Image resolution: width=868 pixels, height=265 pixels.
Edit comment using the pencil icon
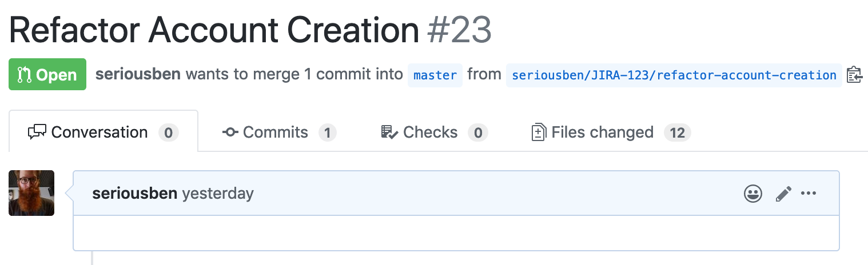[783, 194]
